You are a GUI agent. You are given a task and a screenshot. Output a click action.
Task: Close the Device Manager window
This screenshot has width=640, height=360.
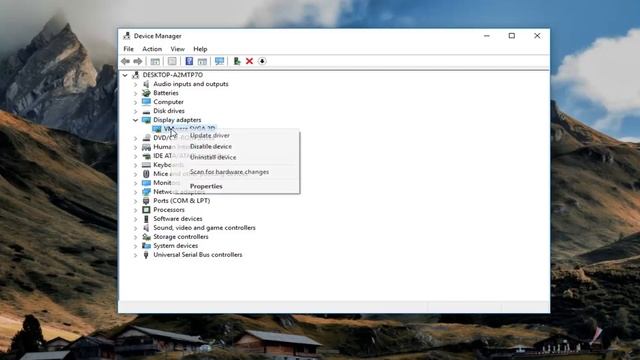click(537, 36)
